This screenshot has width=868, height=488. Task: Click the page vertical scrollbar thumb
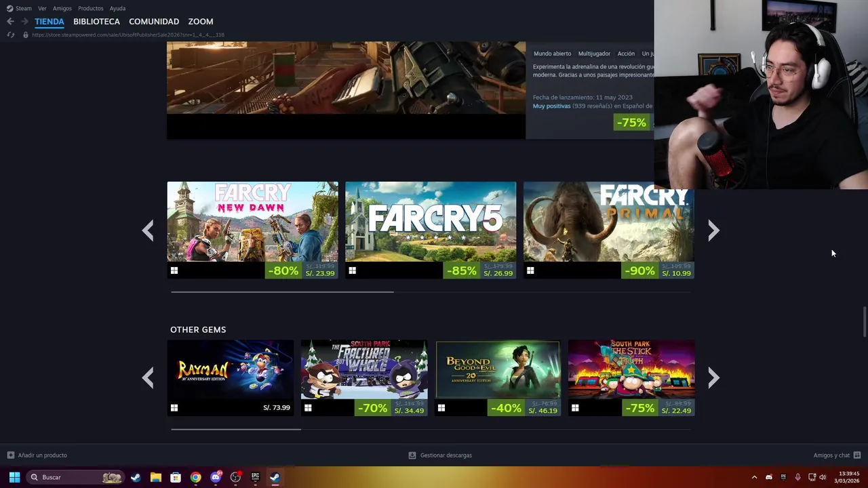(864, 321)
